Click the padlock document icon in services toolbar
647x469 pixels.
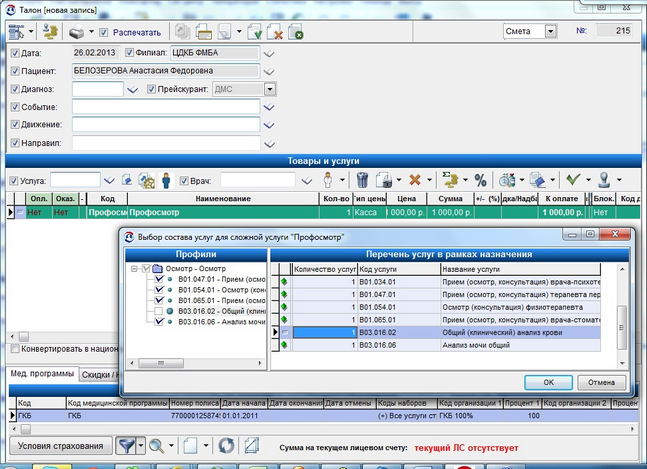coord(384,180)
